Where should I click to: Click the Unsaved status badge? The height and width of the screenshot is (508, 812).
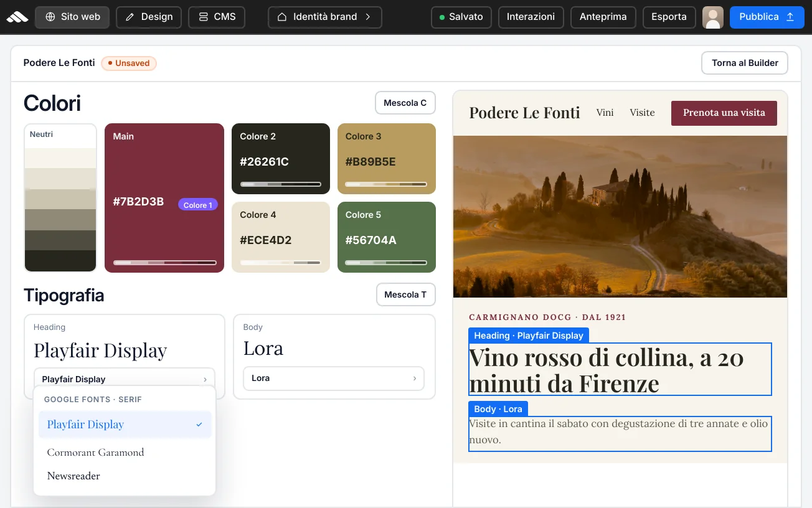tap(129, 63)
